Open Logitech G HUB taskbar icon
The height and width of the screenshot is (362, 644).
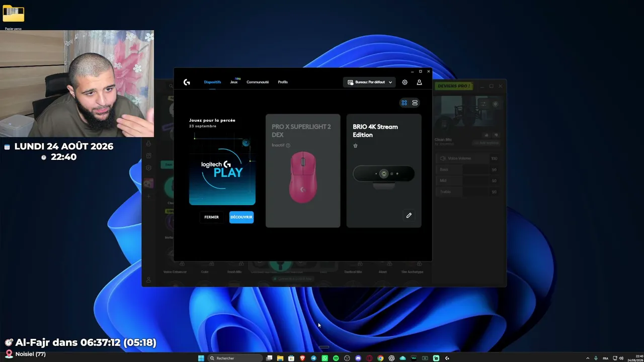pyautogui.click(x=447, y=358)
